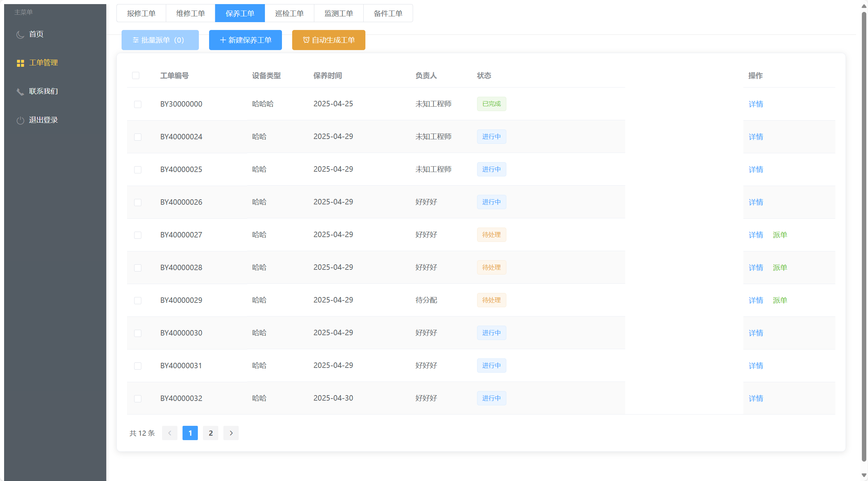Viewport: 868px width, 481px height.
Task: Click the grid icon for 工单管理
Action: 20,63
